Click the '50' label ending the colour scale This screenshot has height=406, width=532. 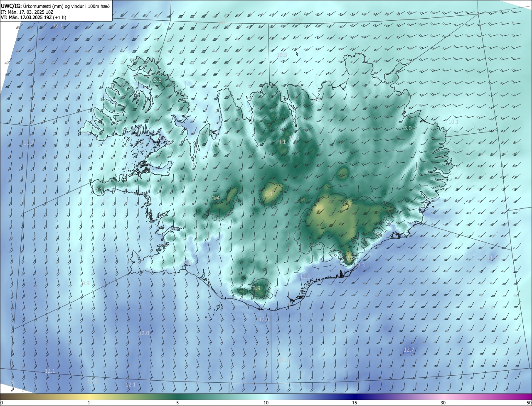pyautogui.click(x=529, y=403)
